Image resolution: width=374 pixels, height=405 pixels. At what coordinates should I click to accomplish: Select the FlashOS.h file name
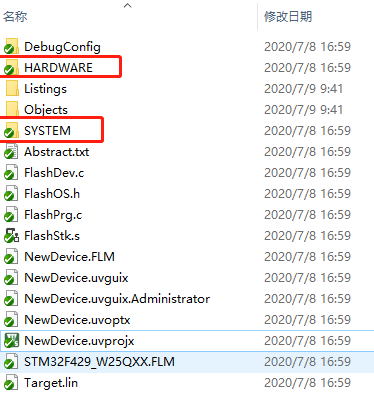[52, 194]
